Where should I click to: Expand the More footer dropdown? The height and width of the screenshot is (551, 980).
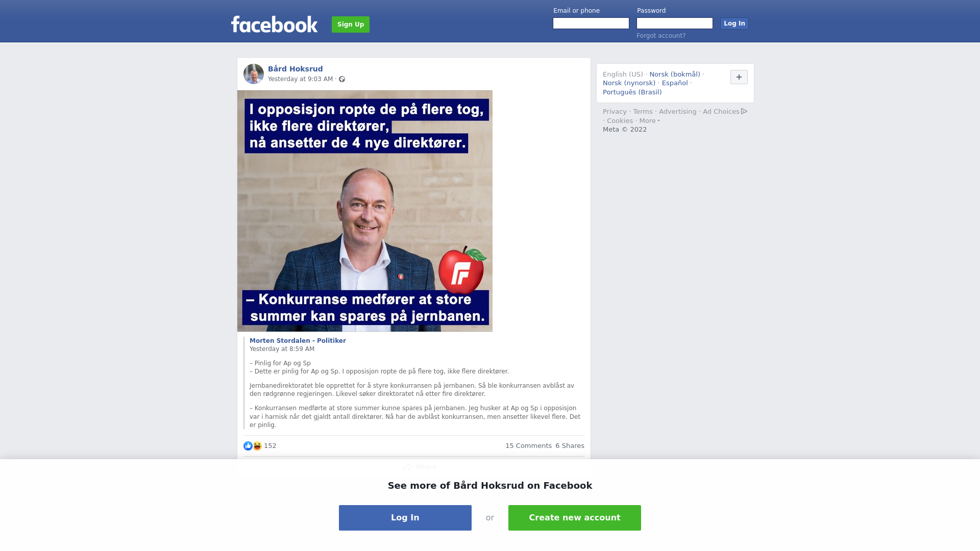click(649, 121)
